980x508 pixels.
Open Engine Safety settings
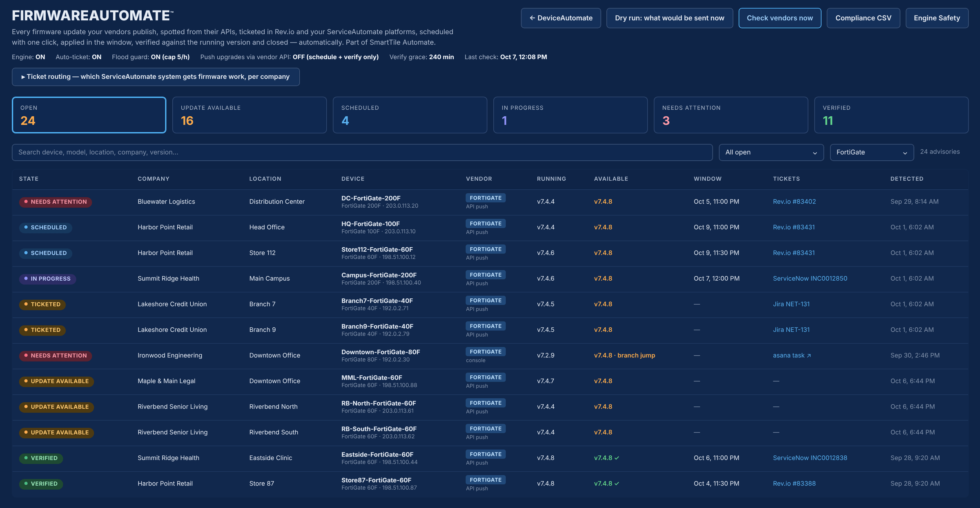point(937,18)
